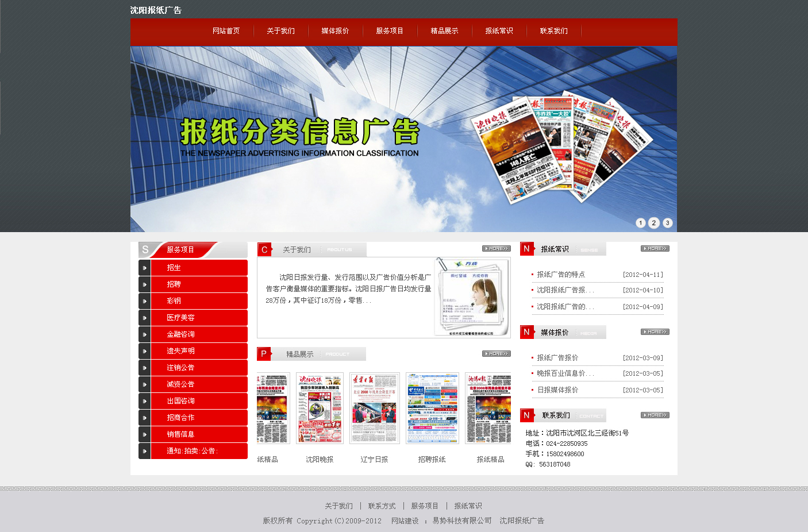
Task: Click the arrow icon before 遗失声明 sidebar item
Action: point(144,350)
